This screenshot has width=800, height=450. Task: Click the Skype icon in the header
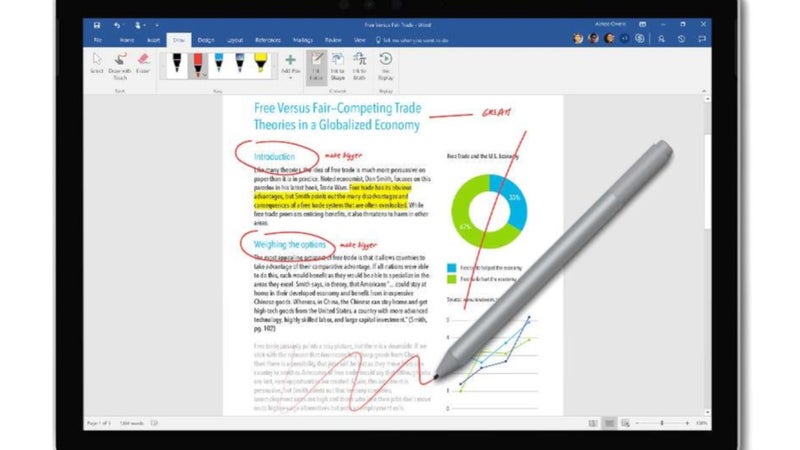[640, 39]
